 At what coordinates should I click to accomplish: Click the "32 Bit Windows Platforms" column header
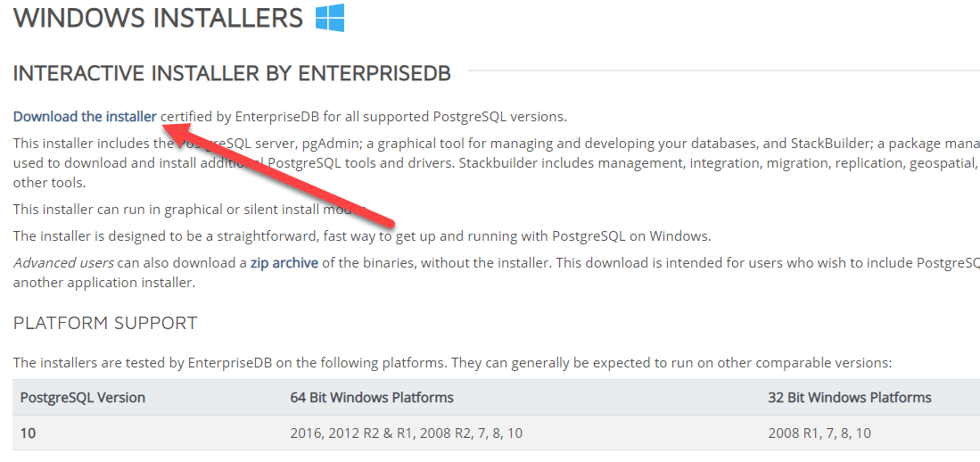pyautogui.click(x=850, y=398)
